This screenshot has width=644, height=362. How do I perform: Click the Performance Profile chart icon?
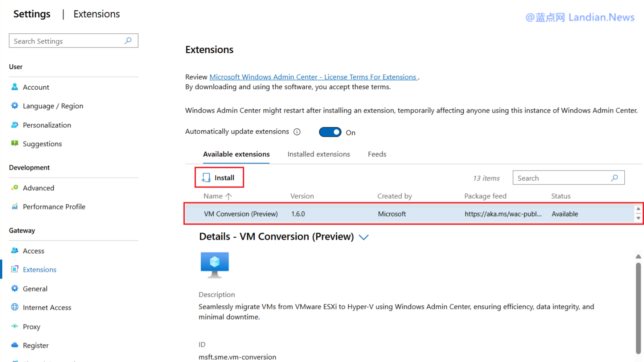click(15, 207)
